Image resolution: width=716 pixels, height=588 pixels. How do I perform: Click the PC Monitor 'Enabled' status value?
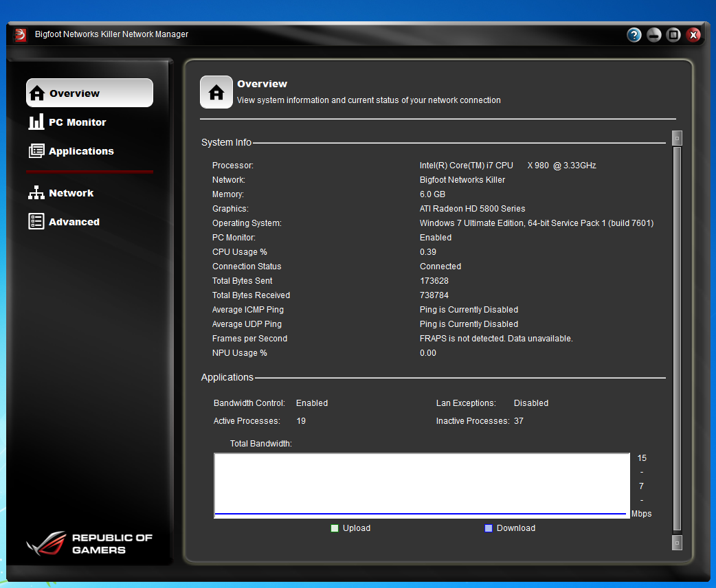click(x=436, y=238)
